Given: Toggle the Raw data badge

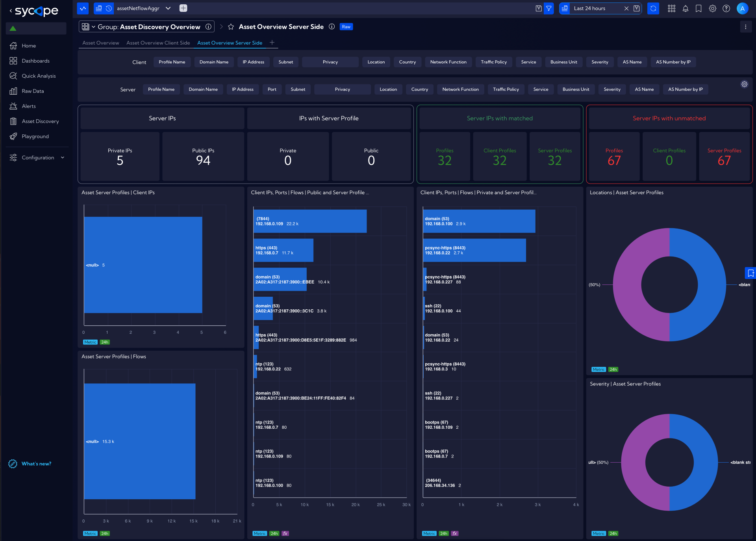Looking at the screenshot, I should pos(346,27).
